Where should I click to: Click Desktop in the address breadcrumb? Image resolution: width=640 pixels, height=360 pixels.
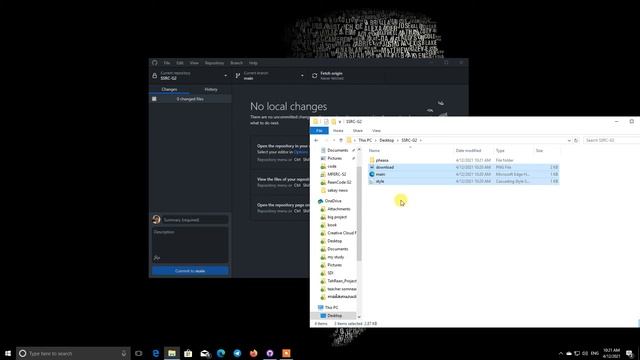[x=387, y=140]
